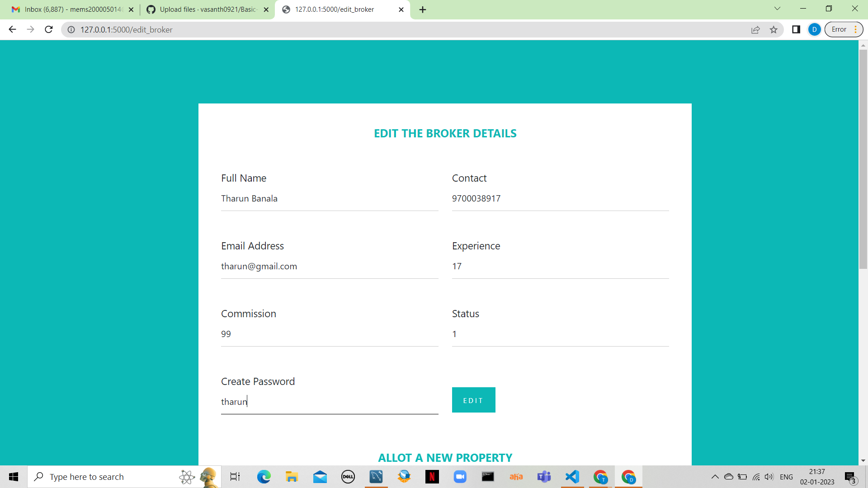Open the Mail app from the taskbar
The image size is (868, 488).
point(320,477)
